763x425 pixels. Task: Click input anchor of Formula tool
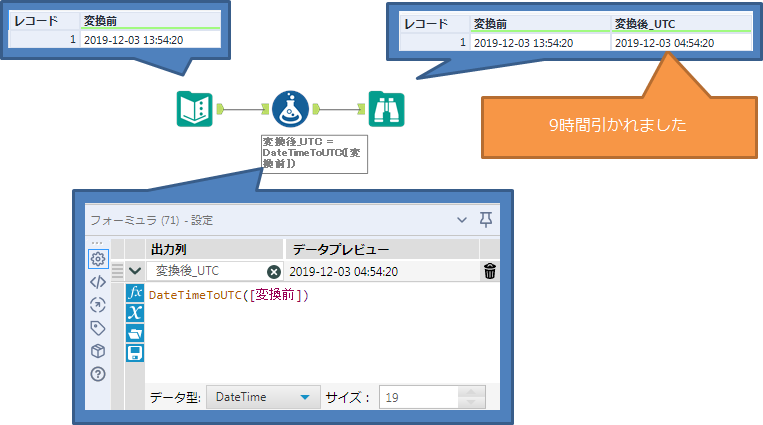[x=265, y=109]
